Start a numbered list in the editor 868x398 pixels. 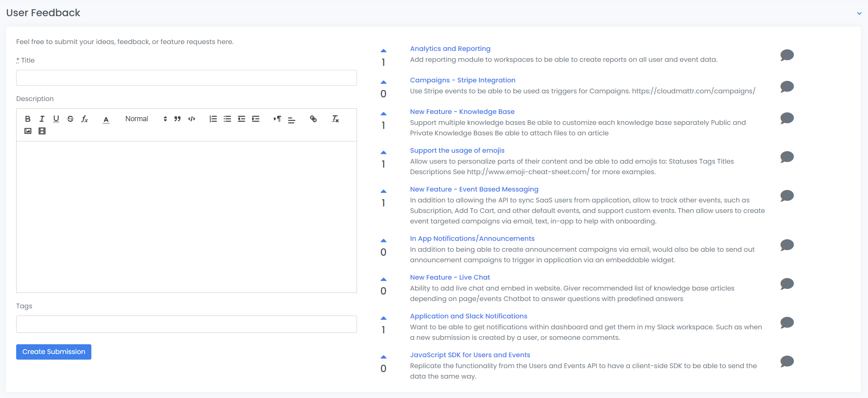[213, 119]
